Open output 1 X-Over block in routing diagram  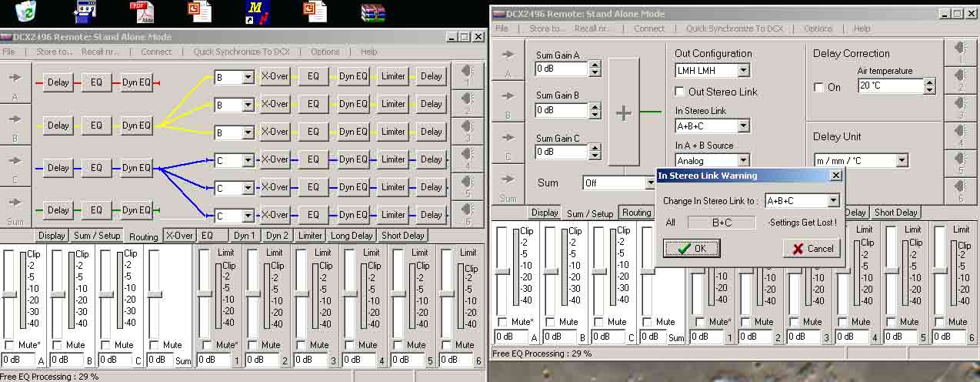[275, 76]
